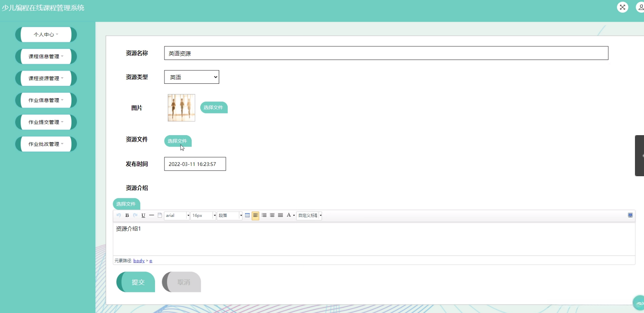Viewport: 644px width, 313px height.
Task: Expand the 作业信息管理 menu
Action: (46, 100)
